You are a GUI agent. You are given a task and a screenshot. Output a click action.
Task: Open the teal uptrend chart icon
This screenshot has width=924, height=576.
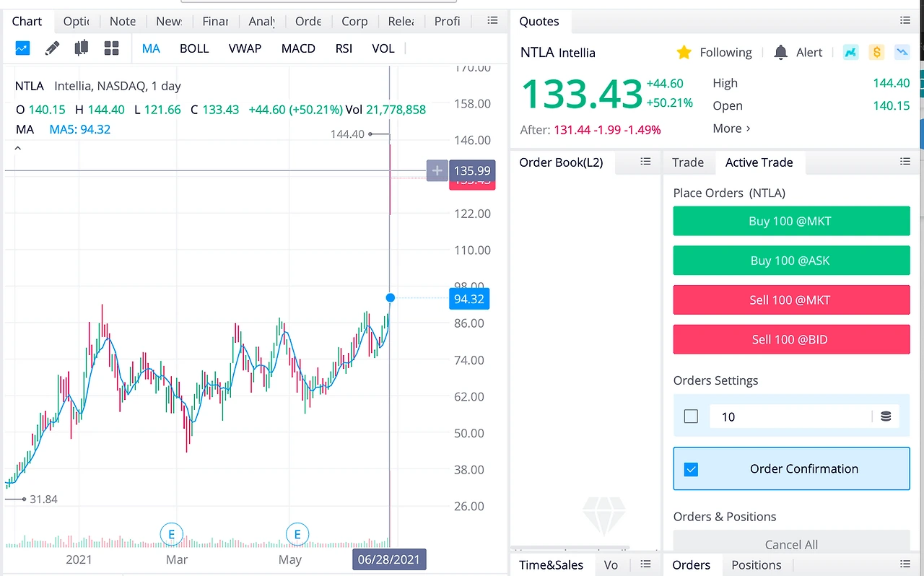(851, 52)
